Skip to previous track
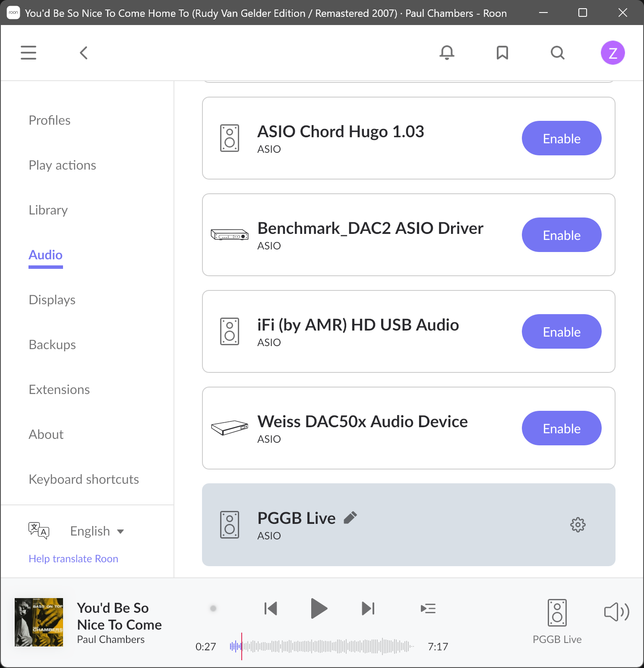 pos(271,608)
